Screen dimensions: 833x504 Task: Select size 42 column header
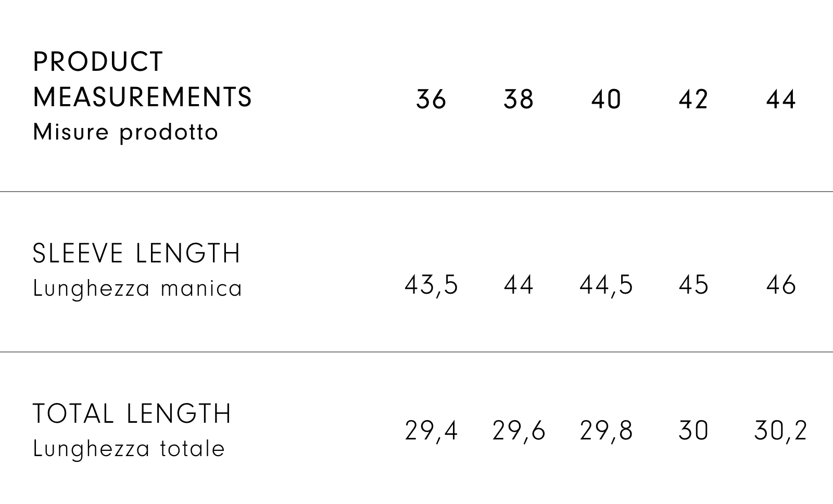(693, 99)
